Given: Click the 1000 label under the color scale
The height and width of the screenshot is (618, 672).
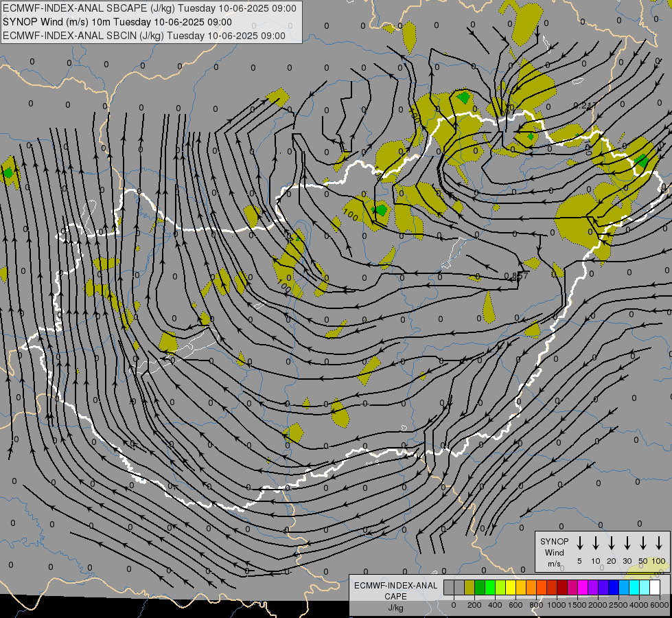Looking at the screenshot, I should 557,605.
